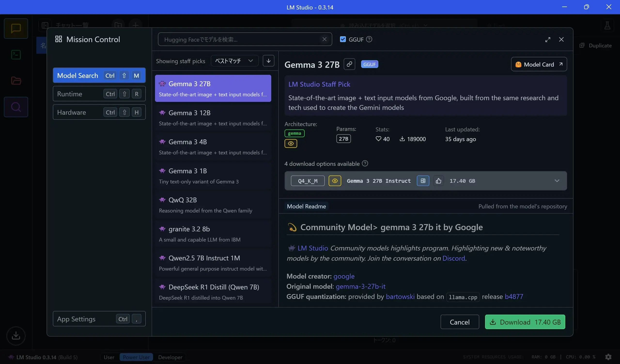Image resolution: width=620 pixels, height=364 pixels.
Task: Toggle the GGUF checkbox
Action: pos(343,39)
